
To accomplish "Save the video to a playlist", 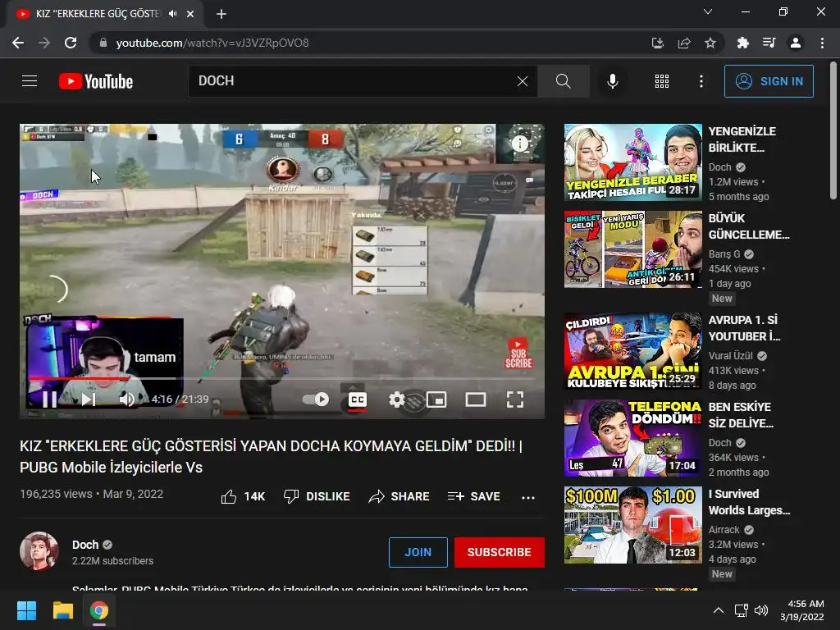I will (x=474, y=496).
